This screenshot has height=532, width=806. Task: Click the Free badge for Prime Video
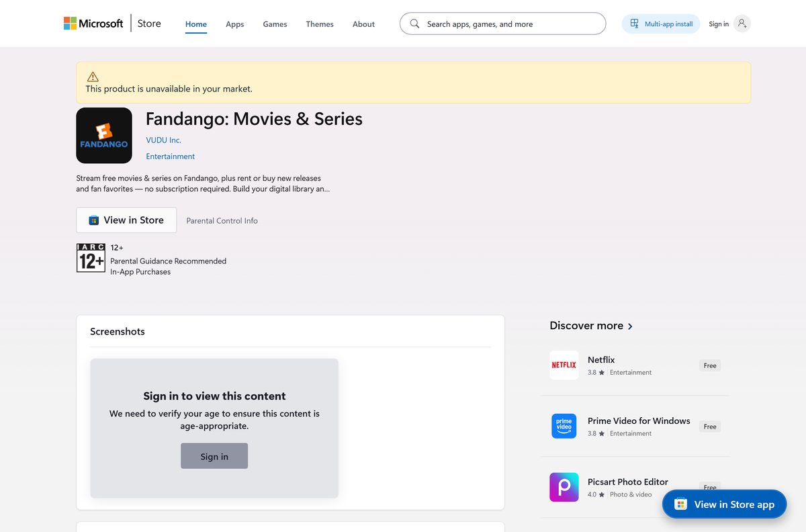[710, 427]
